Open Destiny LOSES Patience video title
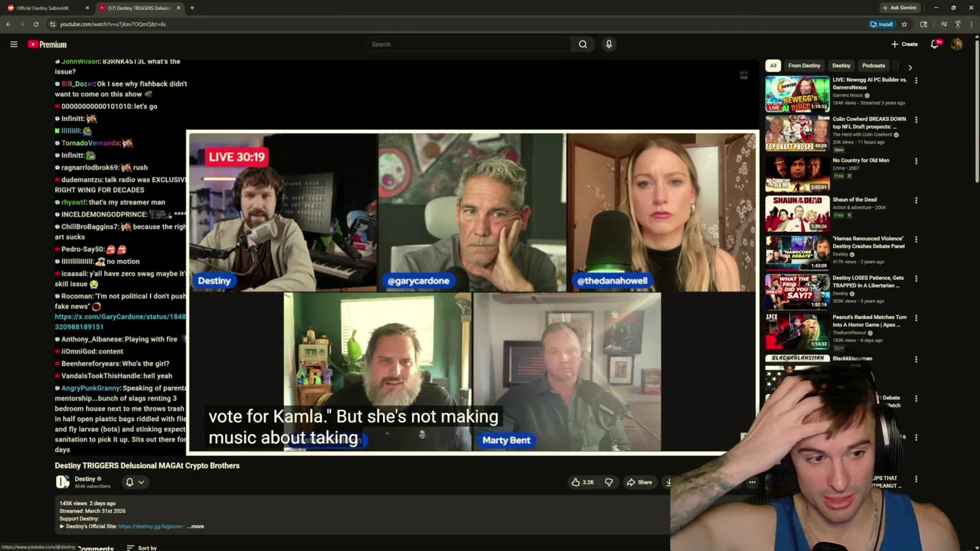This screenshot has height=551, width=980. (x=868, y=282)
